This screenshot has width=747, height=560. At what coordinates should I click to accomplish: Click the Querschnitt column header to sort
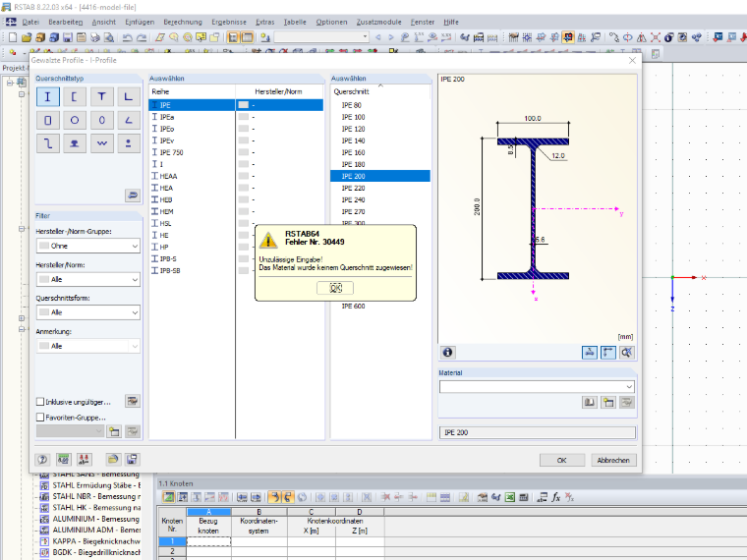(x=380, y=91)
